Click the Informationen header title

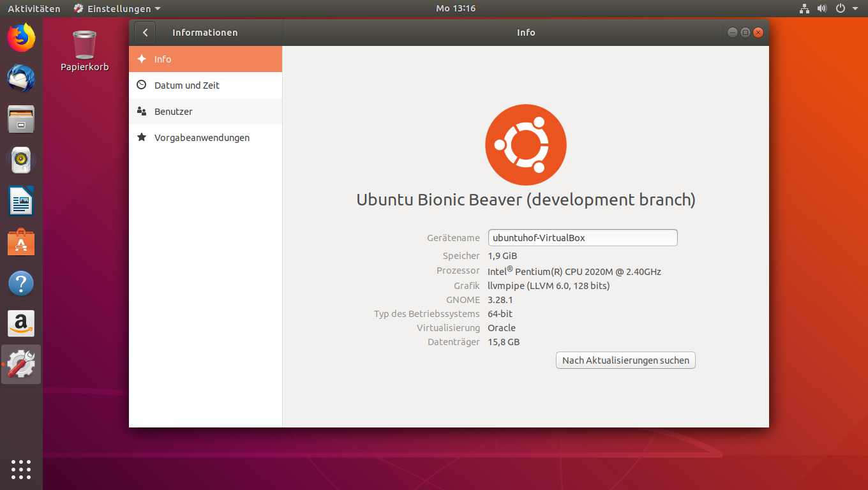(205, 33)
